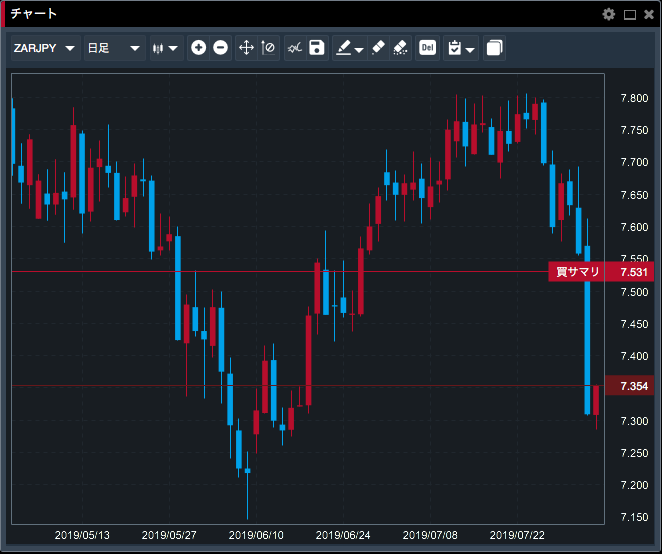Click the floppy disk save icon
This screenshot has height=554, width=662.
pos(317,48)
